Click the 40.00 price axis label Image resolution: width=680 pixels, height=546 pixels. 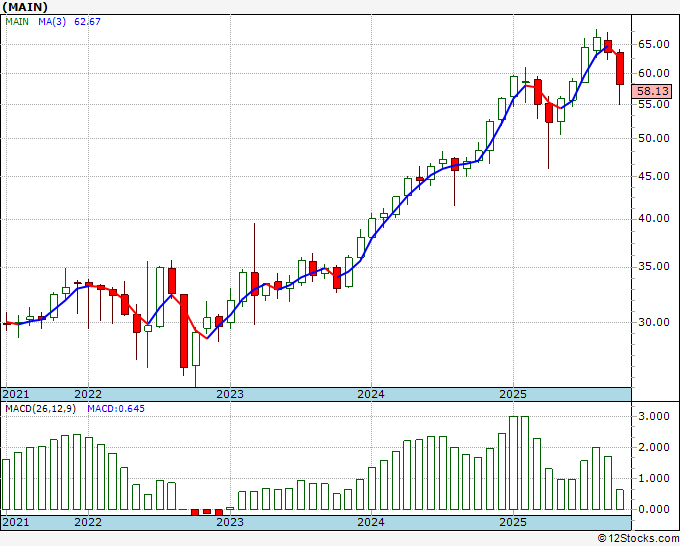point(654,219)
